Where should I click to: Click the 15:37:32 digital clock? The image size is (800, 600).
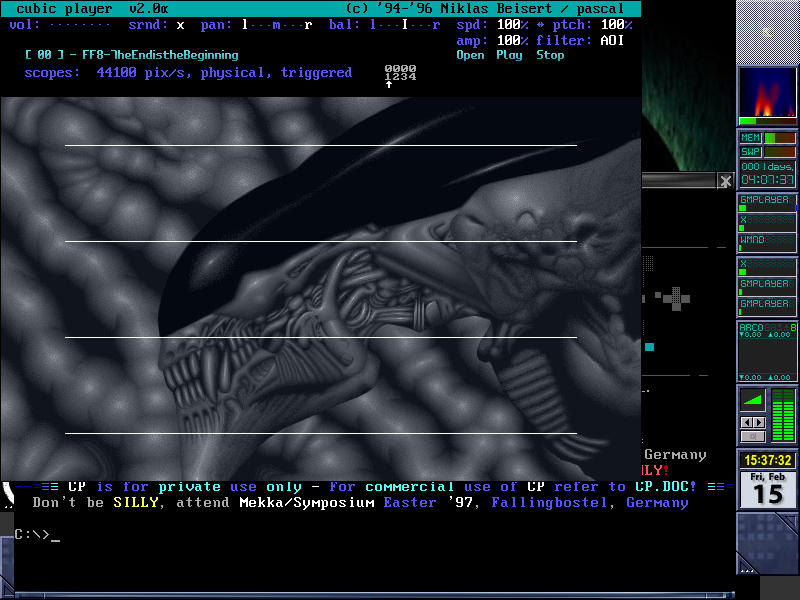coord(767,461)
